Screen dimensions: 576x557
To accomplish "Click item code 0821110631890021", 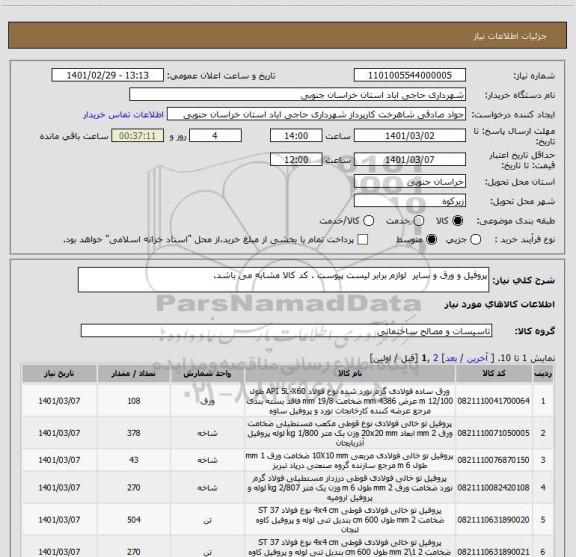I will point(494,552).
